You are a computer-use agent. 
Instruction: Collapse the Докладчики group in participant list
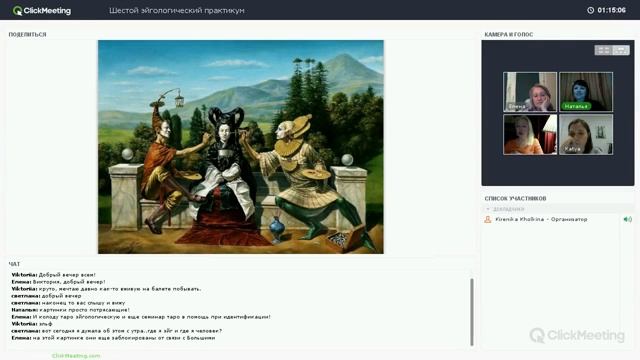tap(488, 209)
